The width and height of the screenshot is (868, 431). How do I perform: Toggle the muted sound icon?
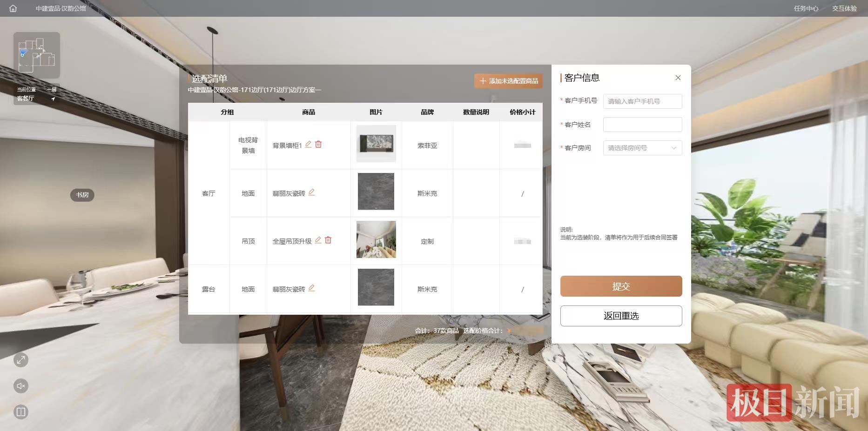(21, 386)
